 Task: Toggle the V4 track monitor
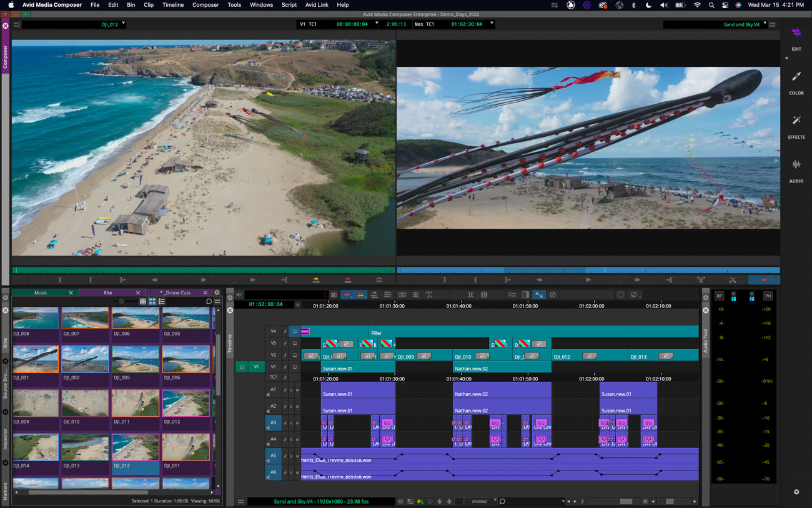point(295,332)
